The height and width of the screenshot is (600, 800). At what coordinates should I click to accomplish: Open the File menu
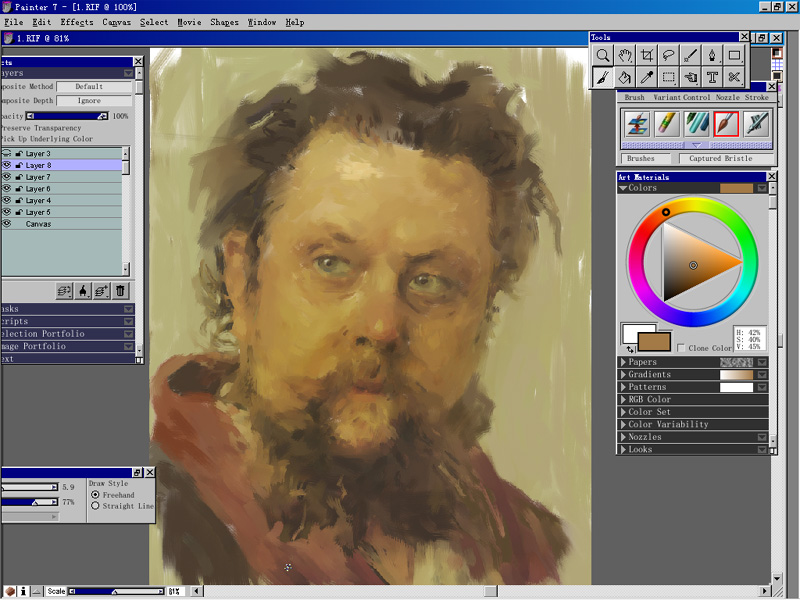(14, 22)
